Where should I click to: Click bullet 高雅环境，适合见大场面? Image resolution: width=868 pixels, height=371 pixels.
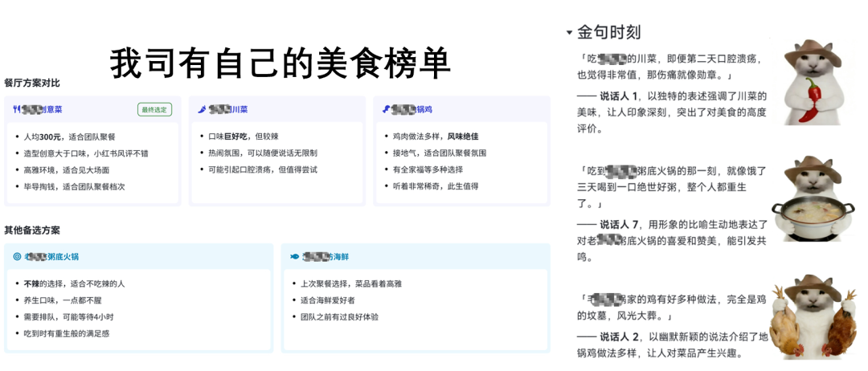tap(67, 169)
